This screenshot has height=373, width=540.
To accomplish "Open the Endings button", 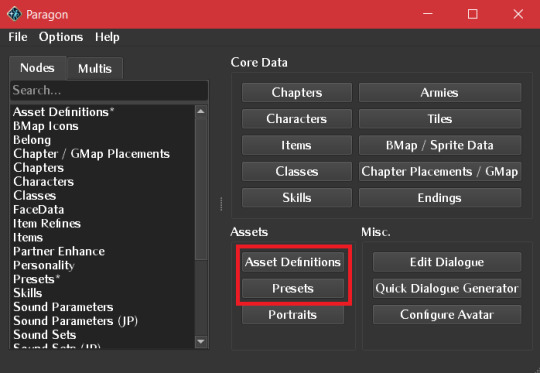I will [x=440, y=198].
